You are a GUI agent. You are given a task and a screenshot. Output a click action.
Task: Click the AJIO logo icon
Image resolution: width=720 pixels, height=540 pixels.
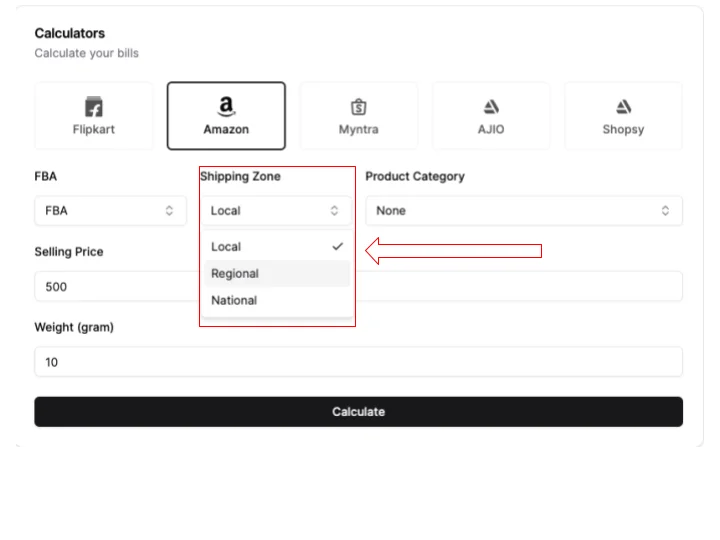click(491, 107)
